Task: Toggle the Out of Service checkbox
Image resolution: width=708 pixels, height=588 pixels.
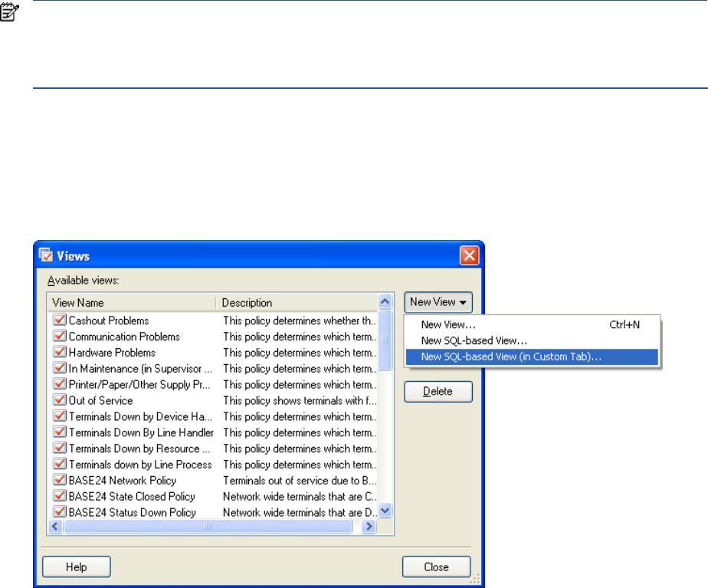Action: 59,400
